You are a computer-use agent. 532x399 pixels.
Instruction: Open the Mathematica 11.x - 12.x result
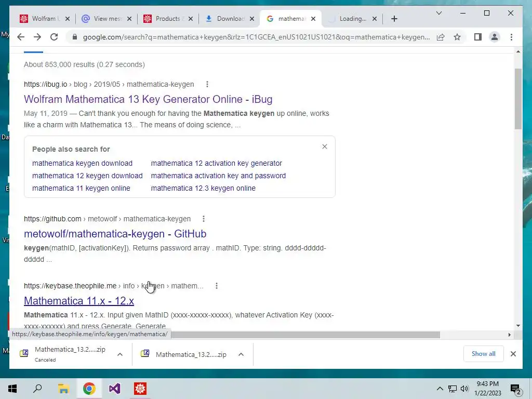(79, 301)
